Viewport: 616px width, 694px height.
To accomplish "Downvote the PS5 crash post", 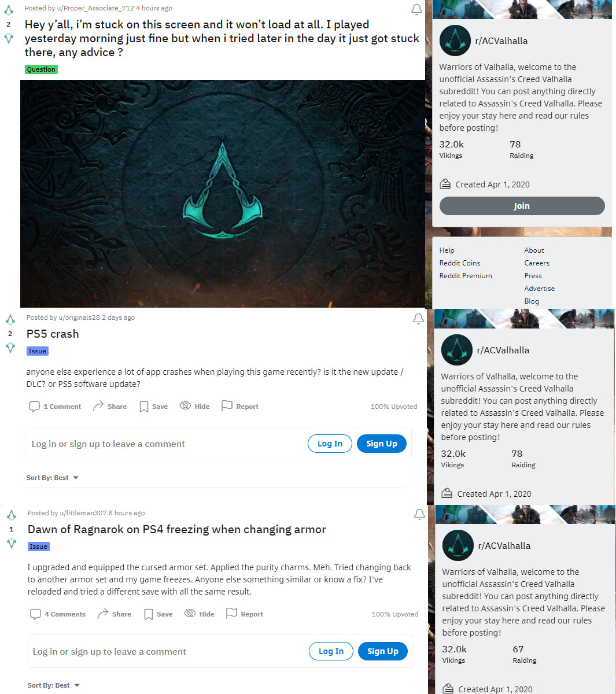I will (10, 348).
